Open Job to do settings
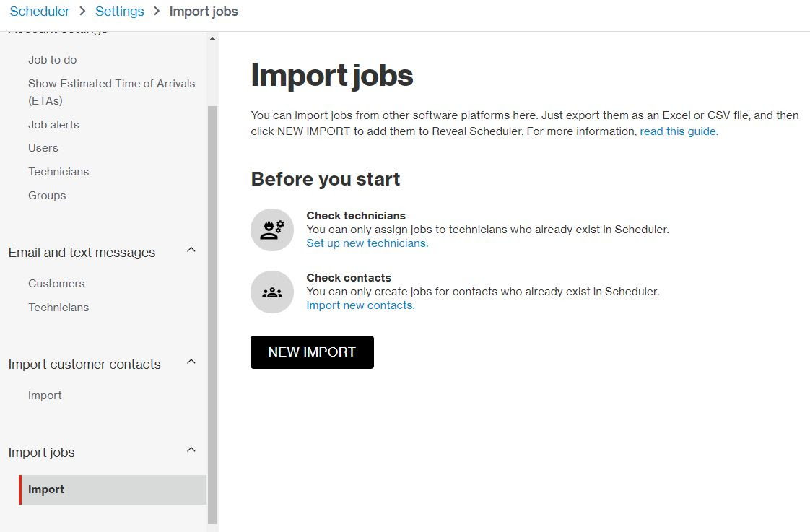This screenshot has height=532, width=810. coord(52,60)
